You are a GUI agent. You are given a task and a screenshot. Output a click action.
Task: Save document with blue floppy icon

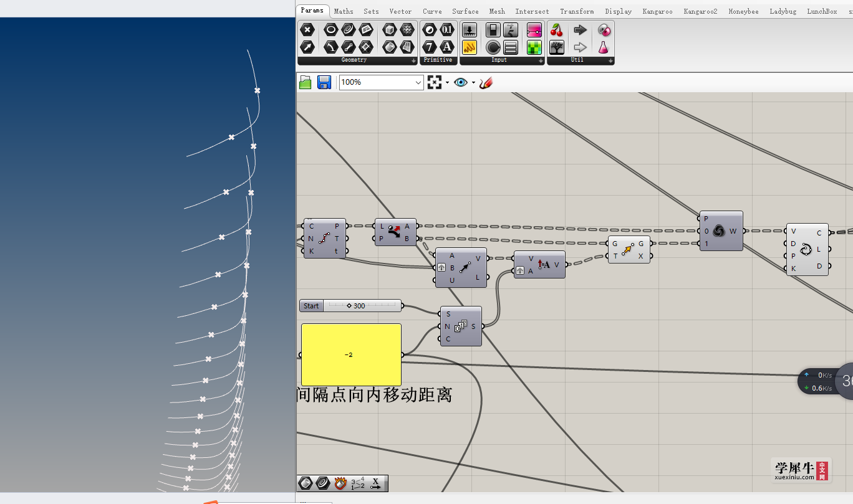(x=324, y=82)
